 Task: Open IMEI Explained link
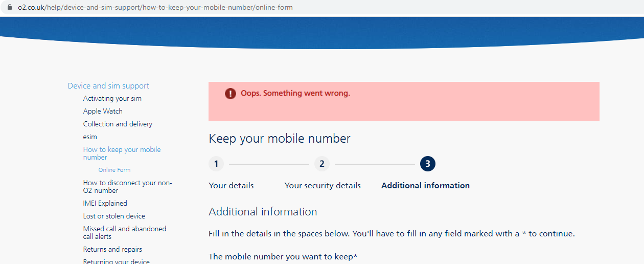105,203
